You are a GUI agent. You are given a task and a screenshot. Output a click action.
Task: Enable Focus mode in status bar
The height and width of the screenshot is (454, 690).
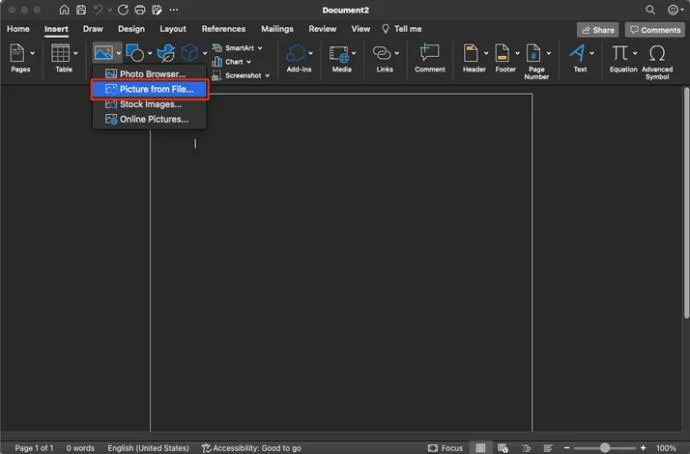click(445, 448)
